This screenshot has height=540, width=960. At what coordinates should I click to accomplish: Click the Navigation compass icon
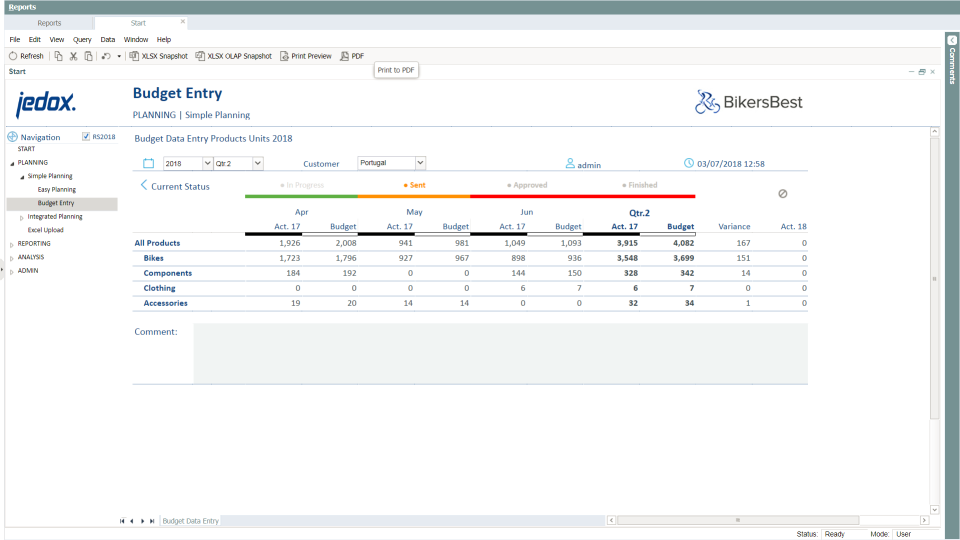coord(12,137)
